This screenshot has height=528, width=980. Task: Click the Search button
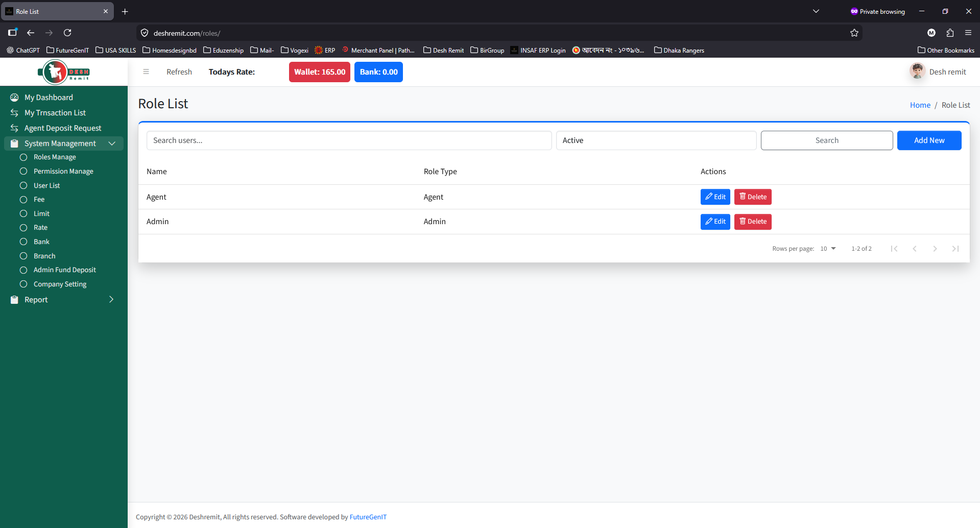827,140
